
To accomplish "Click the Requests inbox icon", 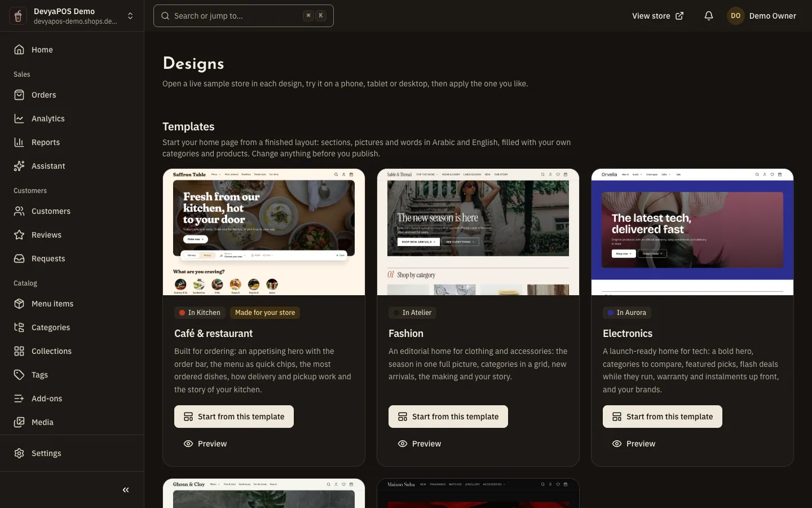I will [x=19, y=259].
